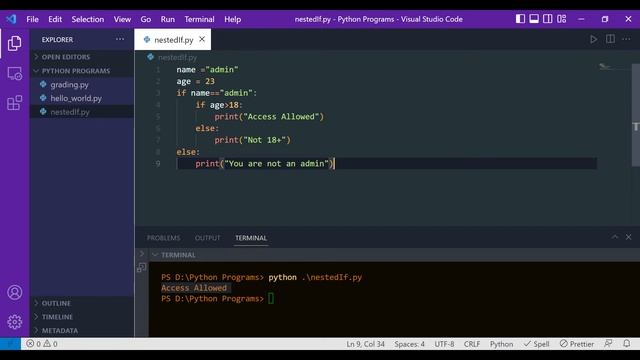The width and height of the screenshot is (640, 360).
Task: Open the Help menu
Action: tap(232, 19)
